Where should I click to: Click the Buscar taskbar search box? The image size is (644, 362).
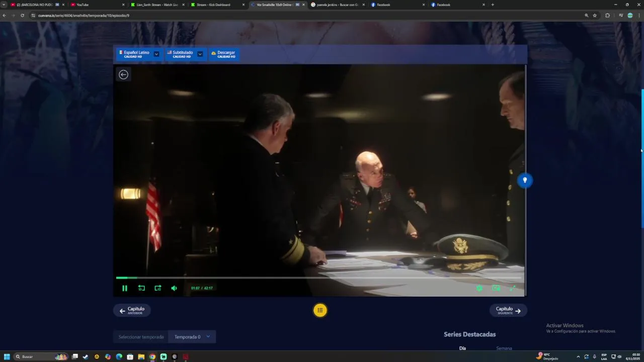click(x=40, y=357)
